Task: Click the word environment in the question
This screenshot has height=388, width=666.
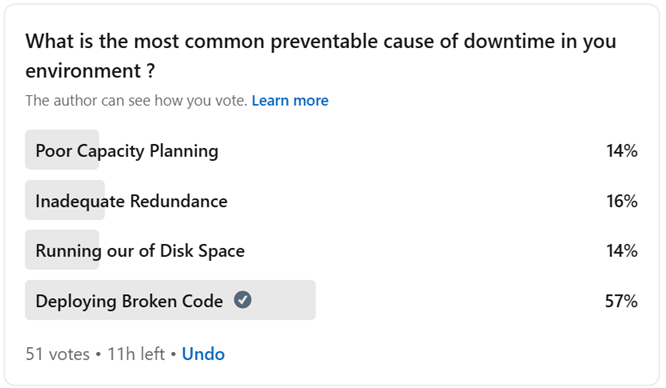Action: [x=83, y=71]
